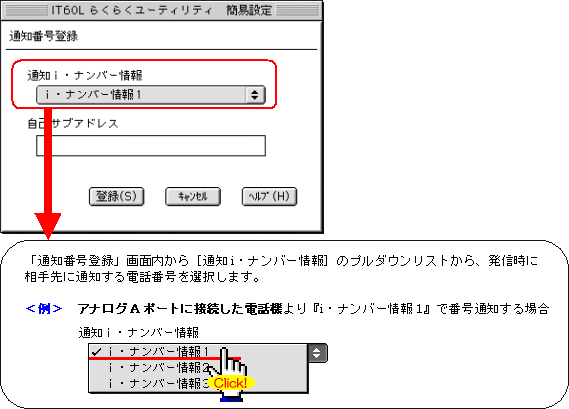The image size is (569, 409).
Task: Select i・ナンバー情報1 in the example list
Action: point(159,351)
